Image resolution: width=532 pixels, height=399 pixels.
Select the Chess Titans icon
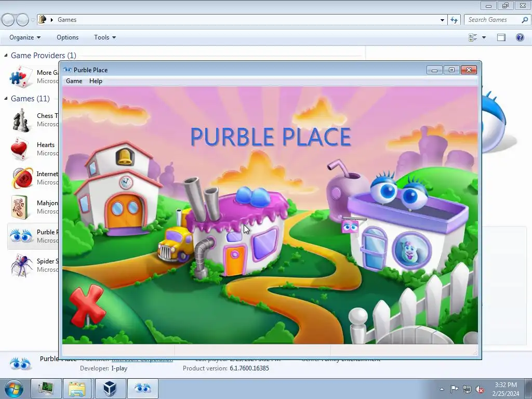[21, 120]
